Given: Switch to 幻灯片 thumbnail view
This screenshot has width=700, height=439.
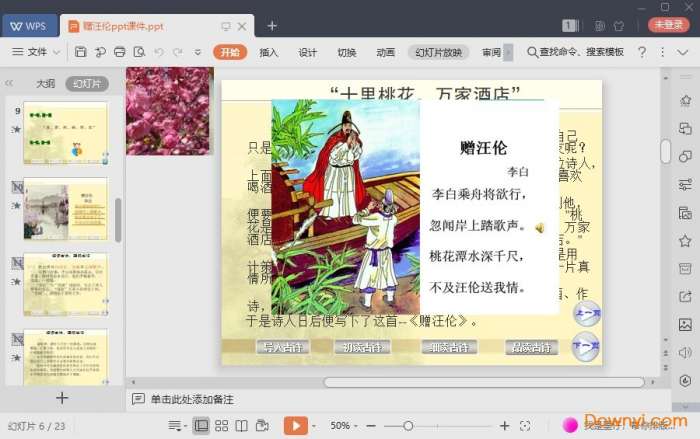Looking at the screenshot, I should [x=87, y=84].
